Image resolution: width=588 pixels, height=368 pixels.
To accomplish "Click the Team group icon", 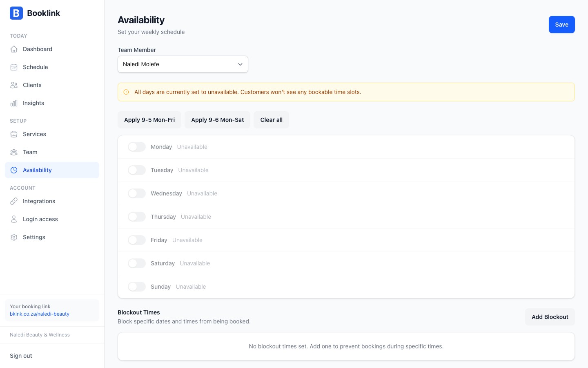I will coord(14,152).
